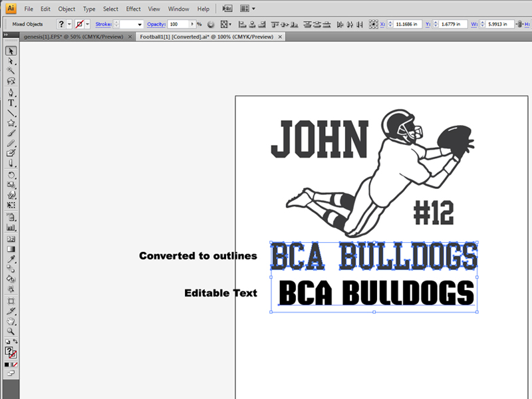Select the Hand tool
The height and width of the screenshot is (399, 532).
[11, 321]
